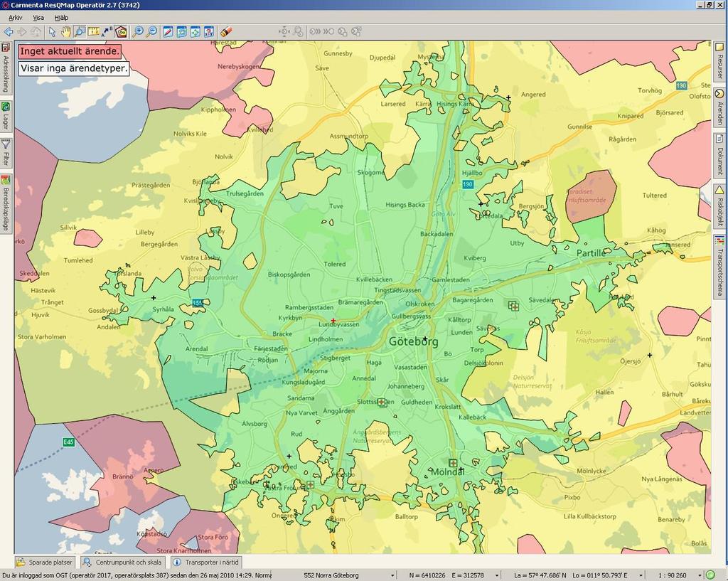728x581 pixels.
Task: Click the Visar inga ärendetyper label
Action: coord(74,68)
